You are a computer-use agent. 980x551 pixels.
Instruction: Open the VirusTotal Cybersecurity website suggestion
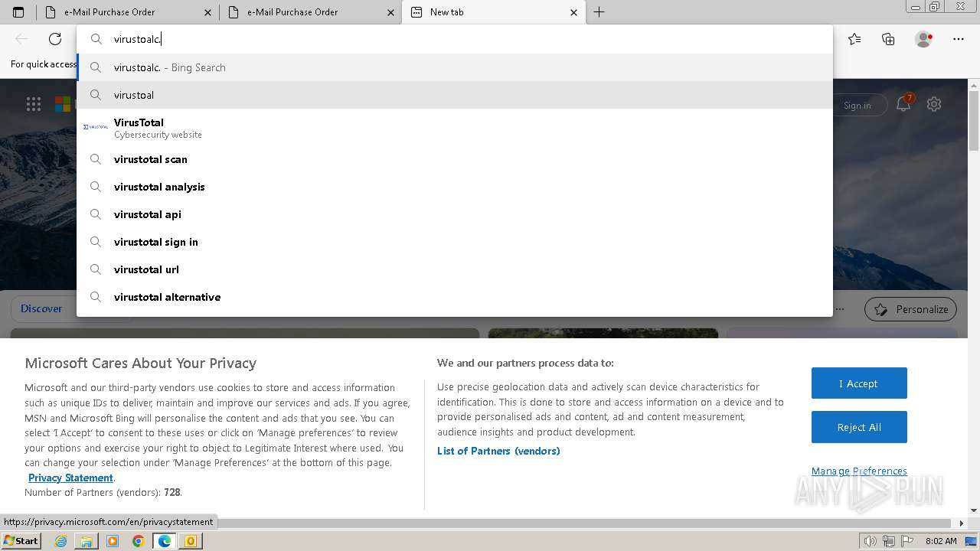[x=455, y=127]
